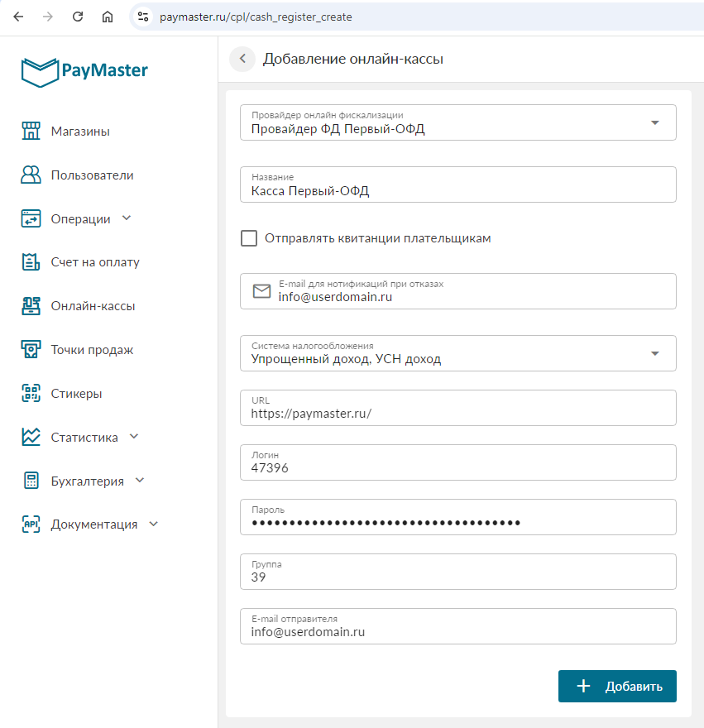The image size is (704, 728).
Task: Open the browser home page
Action: click(x=108, y=17)
